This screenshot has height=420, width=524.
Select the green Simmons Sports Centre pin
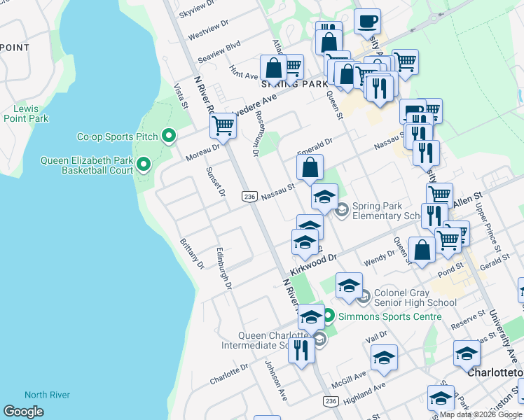coord(329,316)
